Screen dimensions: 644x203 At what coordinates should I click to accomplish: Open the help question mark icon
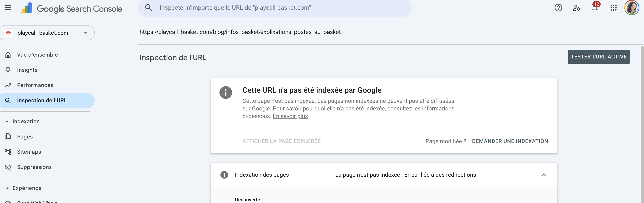pos(558,8)
